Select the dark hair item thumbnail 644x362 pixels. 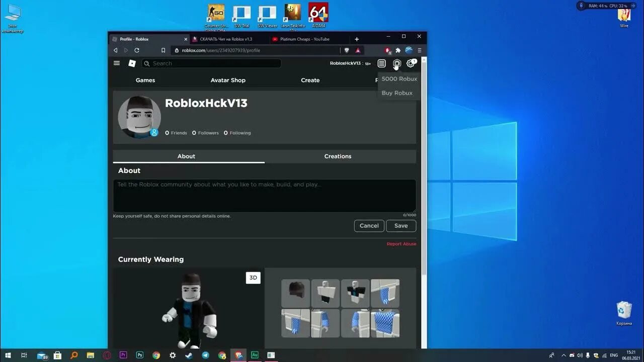(x=295, y=293)
